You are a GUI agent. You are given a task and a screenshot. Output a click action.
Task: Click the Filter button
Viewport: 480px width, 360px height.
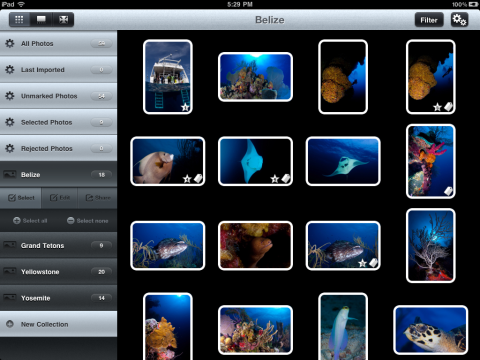(429, 20)
